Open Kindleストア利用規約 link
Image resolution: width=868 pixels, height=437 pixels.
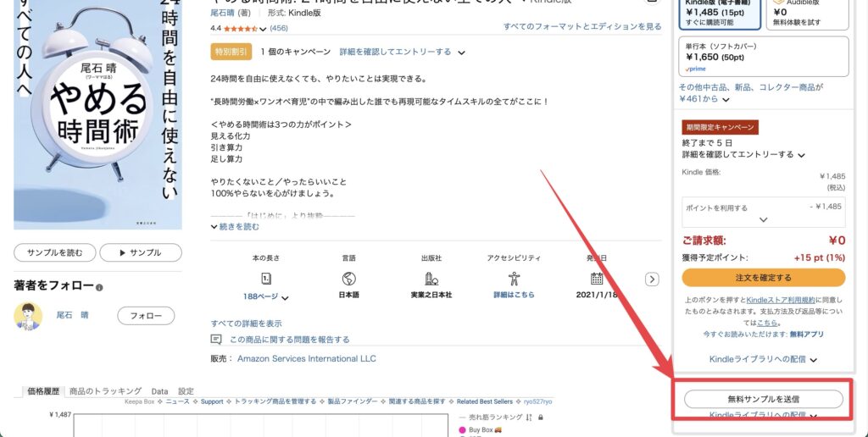coord(781,300)
